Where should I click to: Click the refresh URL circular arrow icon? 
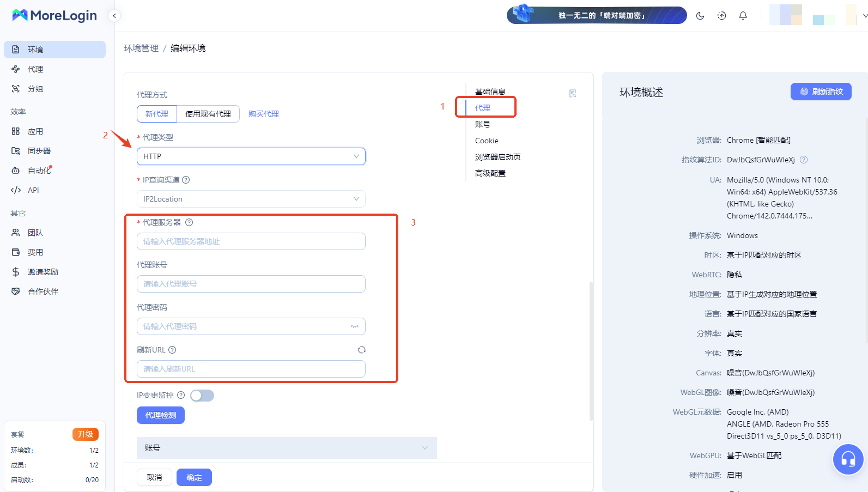pyautogui.click(x=361, y=350)
